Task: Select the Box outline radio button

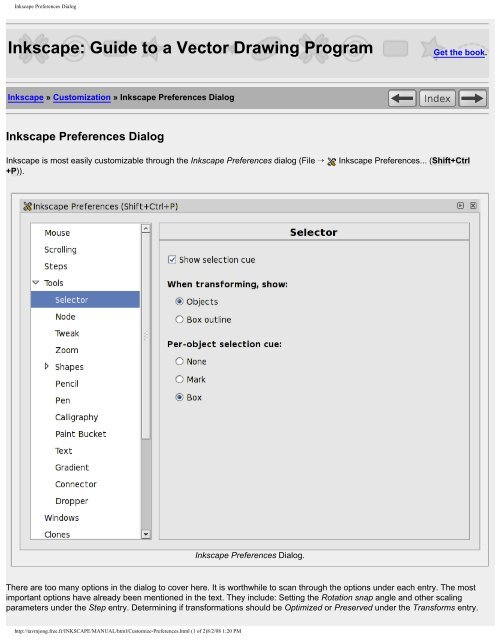Action: 179,319
